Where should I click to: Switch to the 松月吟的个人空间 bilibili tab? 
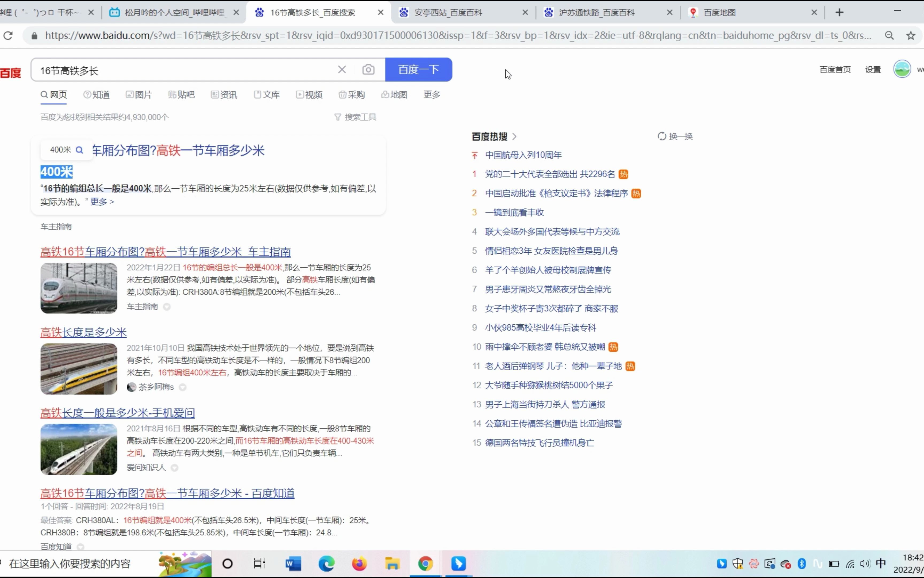(174, 13)
